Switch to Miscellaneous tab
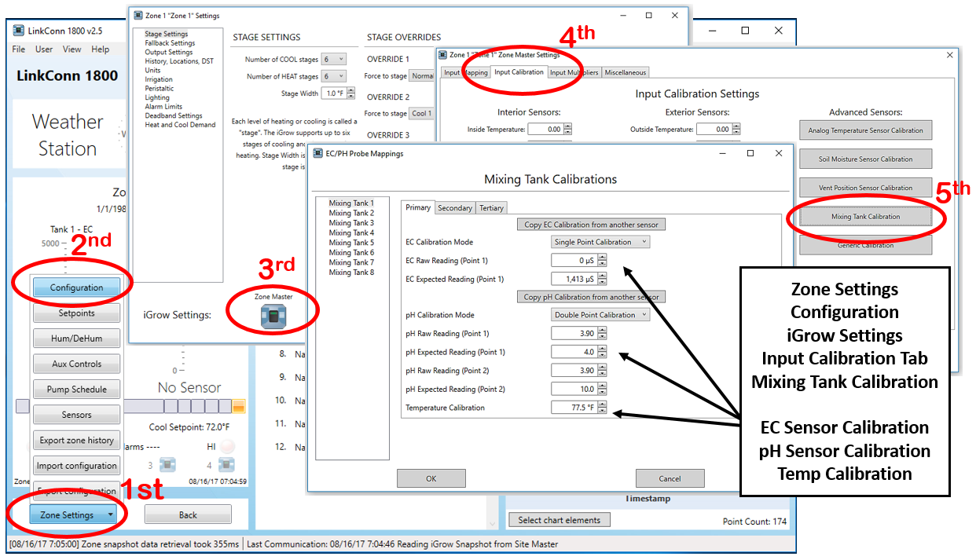 pos(626,72)
